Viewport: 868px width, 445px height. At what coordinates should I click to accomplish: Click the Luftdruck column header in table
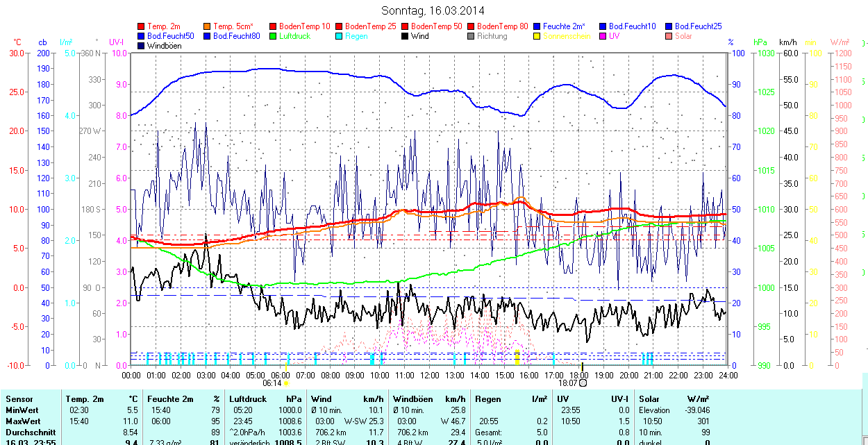point(248,399)
